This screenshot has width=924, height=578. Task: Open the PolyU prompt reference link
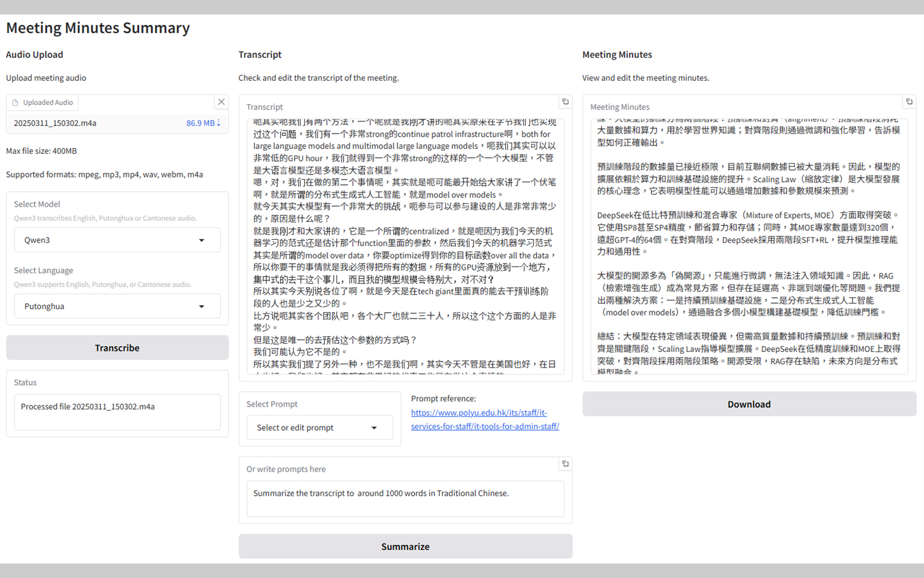pyautogui.click(x=485, y=420)
